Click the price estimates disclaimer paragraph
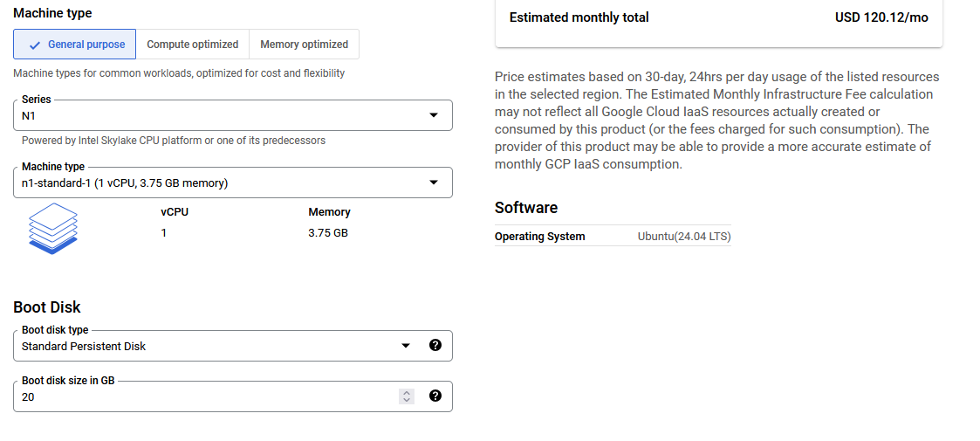Screen dimensions: 980x441 tap(716, 121)
